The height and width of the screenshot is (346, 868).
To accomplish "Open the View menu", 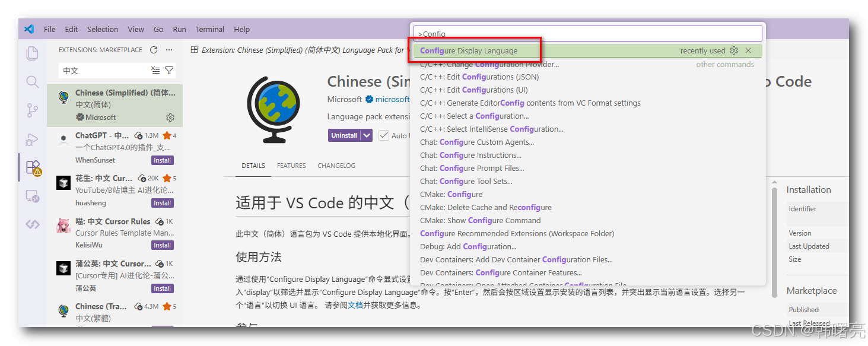I will (136, 29).
